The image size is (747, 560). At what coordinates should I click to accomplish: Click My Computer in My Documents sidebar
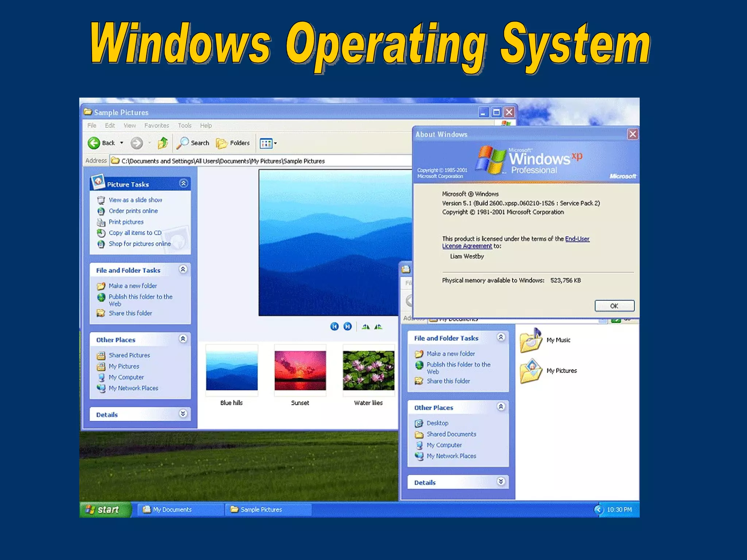click(x=444, y=445)
